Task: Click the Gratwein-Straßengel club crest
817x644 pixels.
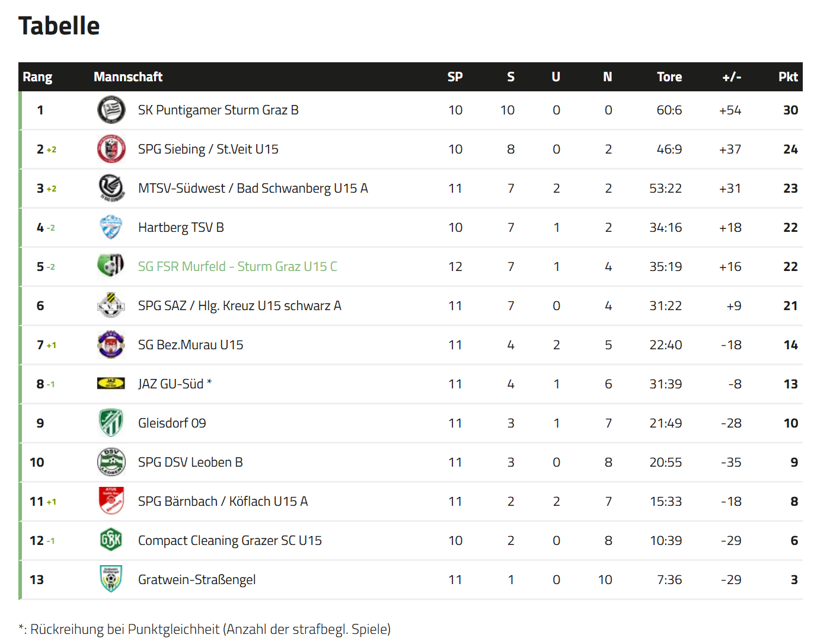Action: point(111,579)
